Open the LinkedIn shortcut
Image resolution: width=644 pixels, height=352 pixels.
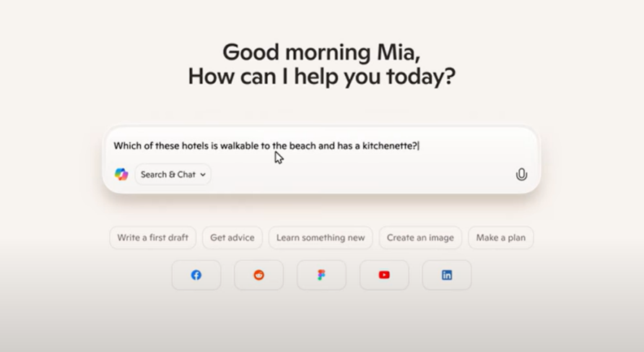[x=447, y=275]
